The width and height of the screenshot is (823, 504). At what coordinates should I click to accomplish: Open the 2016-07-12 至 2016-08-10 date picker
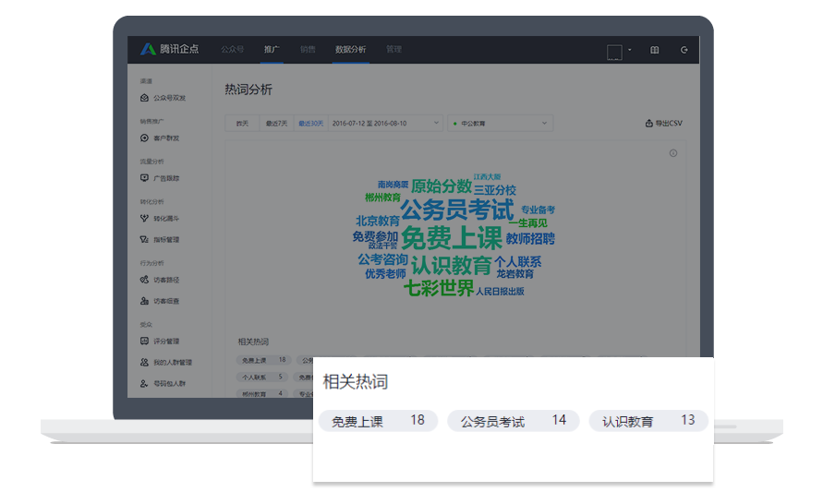tap(385, 124)
